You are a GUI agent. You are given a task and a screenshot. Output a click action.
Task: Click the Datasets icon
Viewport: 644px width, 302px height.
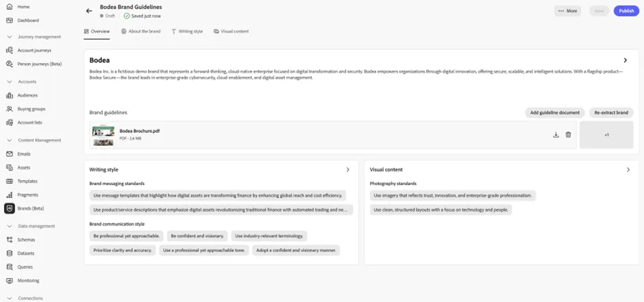pos(10,253)
